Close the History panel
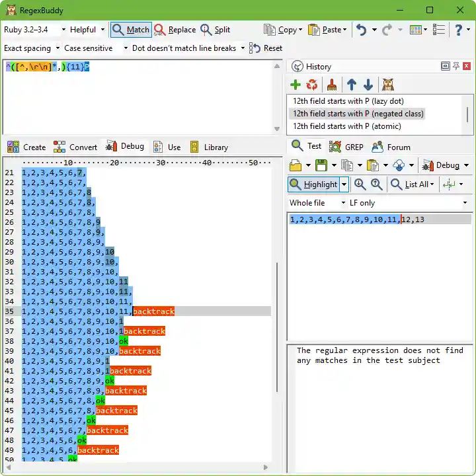 click(467, 66)
